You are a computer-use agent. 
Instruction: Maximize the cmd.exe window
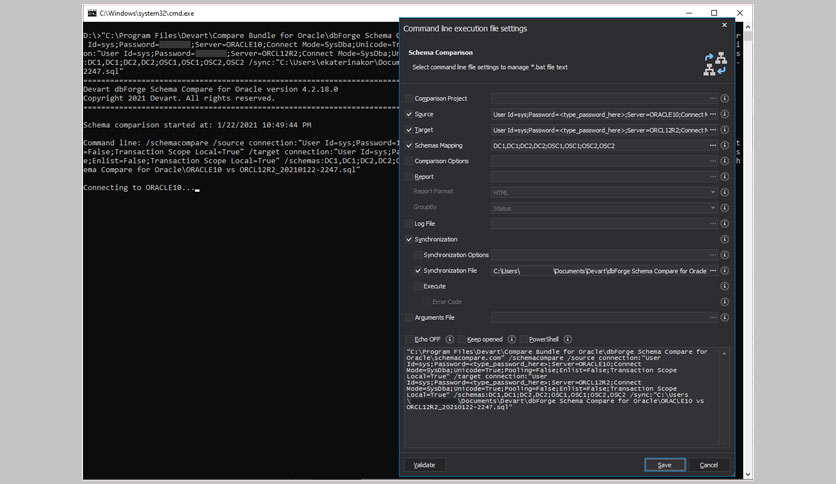pyautogui.click(x=714, y=13)
